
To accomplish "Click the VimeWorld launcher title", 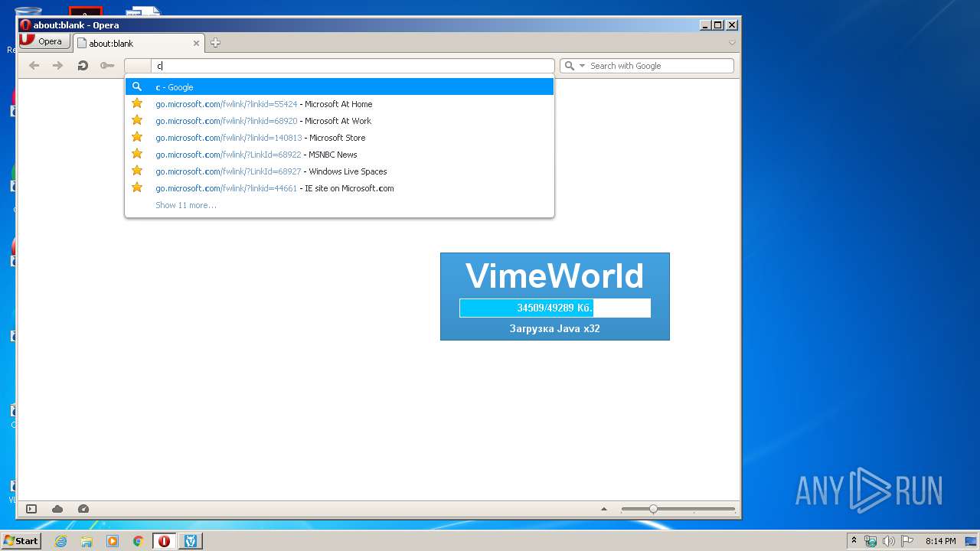I will pos(555,275).
